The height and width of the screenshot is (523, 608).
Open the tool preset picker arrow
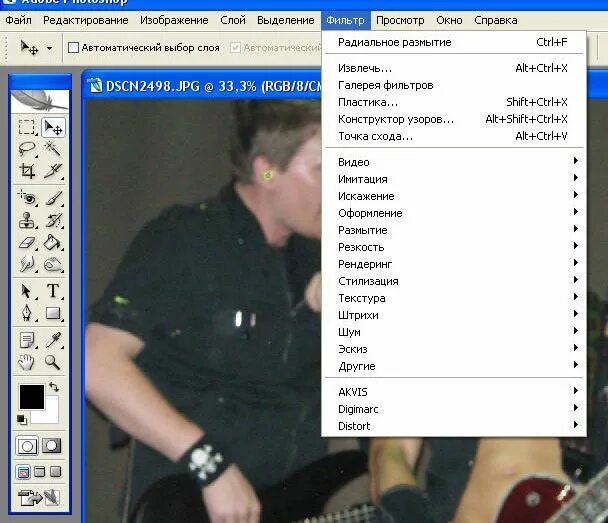tap(49, 48)
